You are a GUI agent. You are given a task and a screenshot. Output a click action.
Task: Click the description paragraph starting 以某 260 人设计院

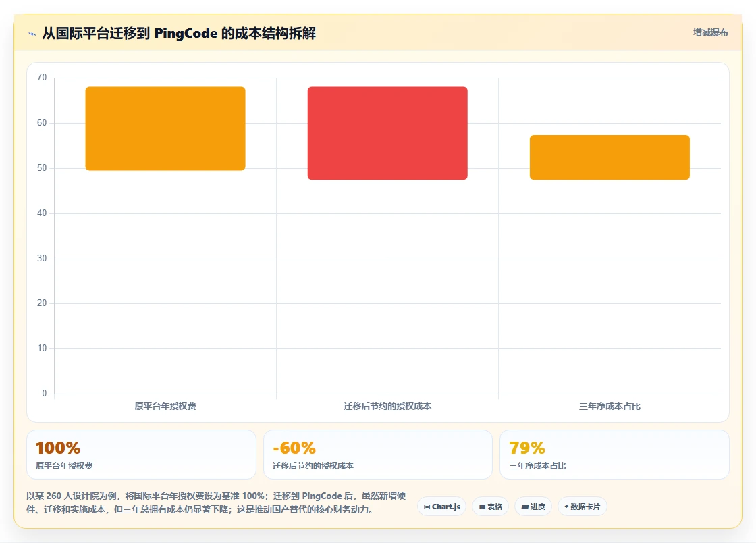tap(216, 502)
